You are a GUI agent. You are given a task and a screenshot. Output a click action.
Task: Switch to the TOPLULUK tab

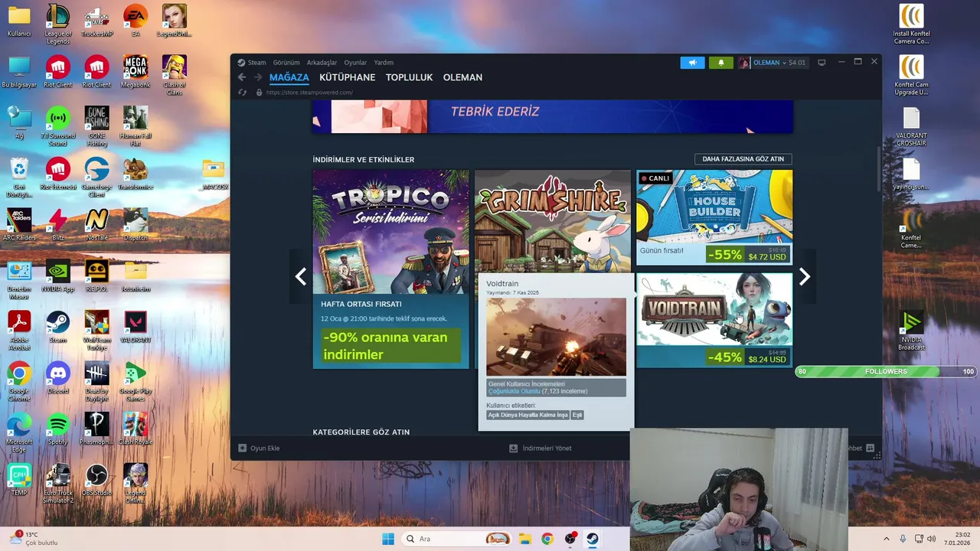(409, 77)
